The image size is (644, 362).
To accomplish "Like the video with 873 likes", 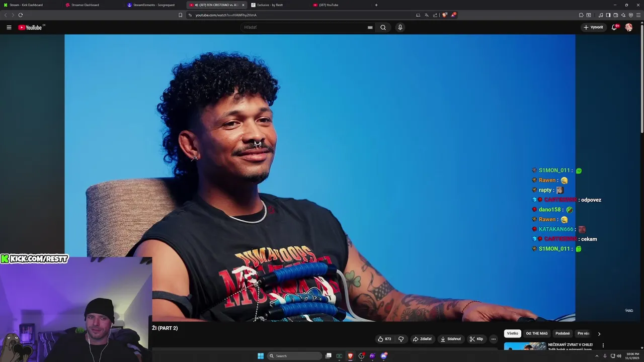I will pyautogui.click(x=385, y=339).
